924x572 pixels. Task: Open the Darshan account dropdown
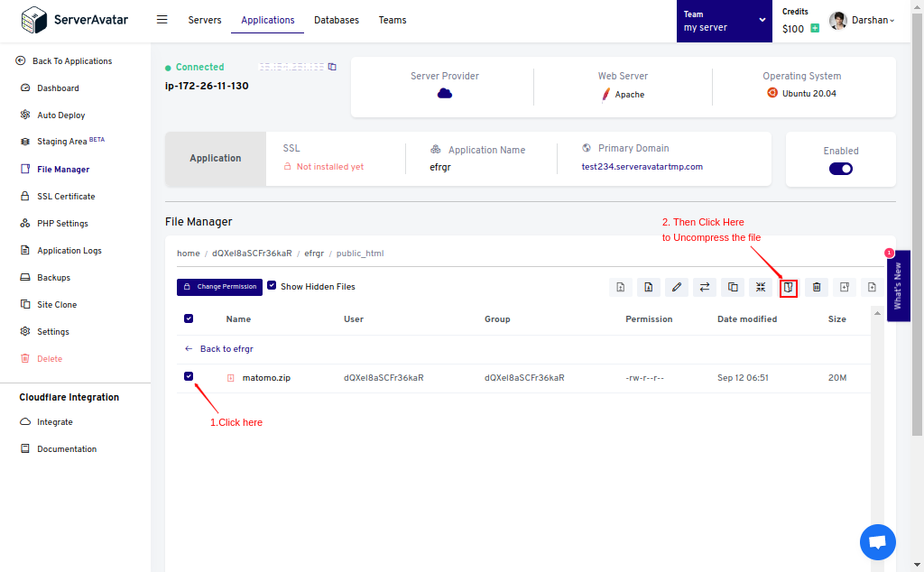(873, 20)
